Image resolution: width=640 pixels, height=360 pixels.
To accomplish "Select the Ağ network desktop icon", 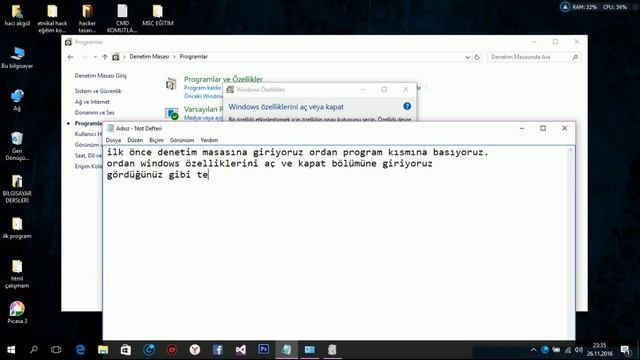I will [x=17, y=100].
